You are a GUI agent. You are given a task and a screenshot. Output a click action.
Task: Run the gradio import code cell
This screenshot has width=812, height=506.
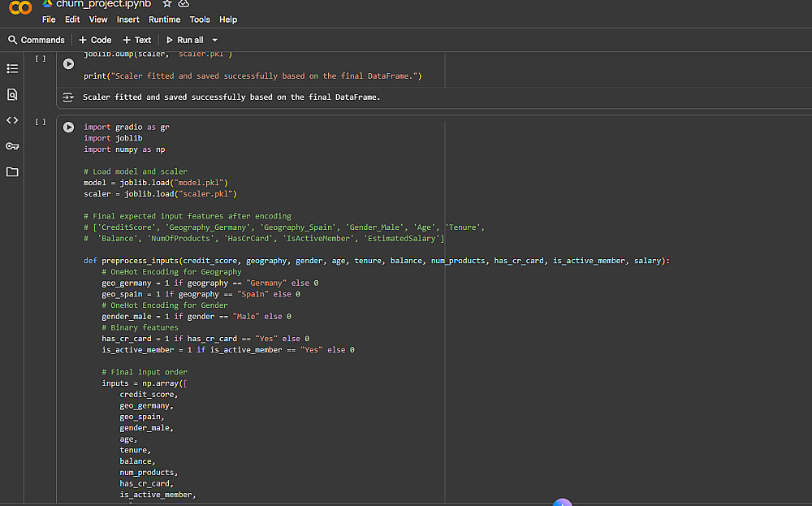[x=68, y=128]
